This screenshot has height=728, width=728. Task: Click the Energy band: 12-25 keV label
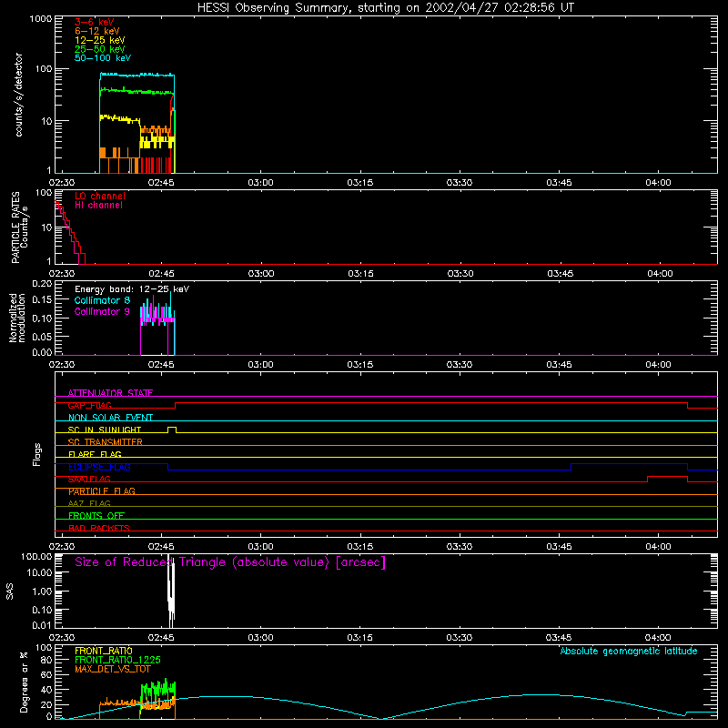coord(131,289)
